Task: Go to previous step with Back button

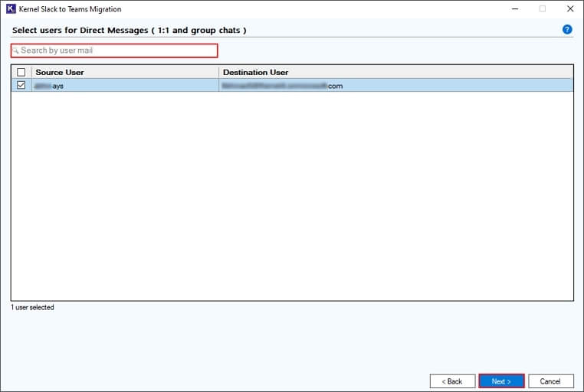Action: coord(452,381)
